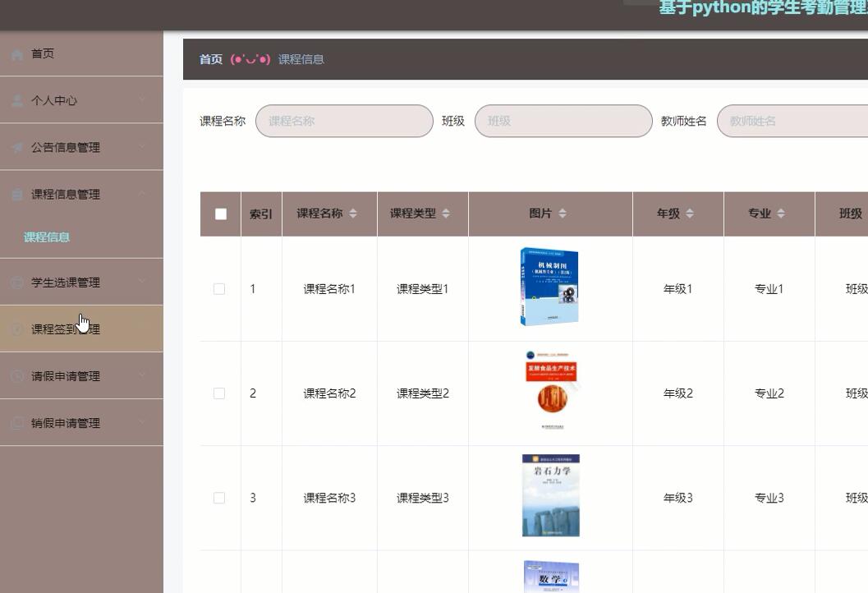Viewport: 868px width, 593px height.
Task: Check the checkbox for row 1
Action: coord(219,289)
